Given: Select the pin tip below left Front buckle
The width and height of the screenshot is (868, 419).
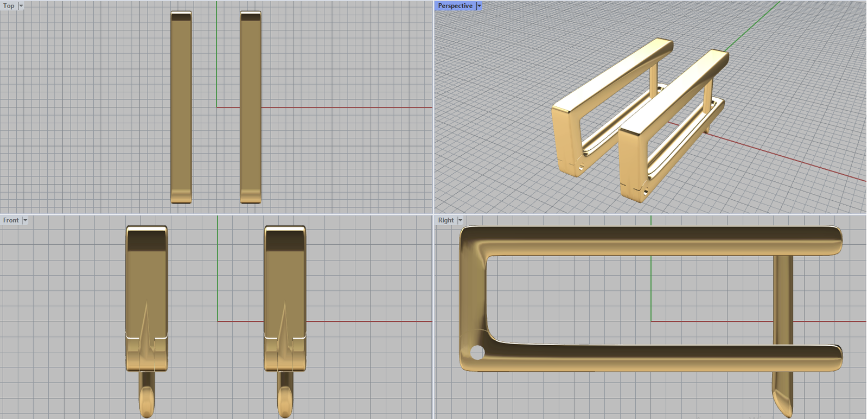Looking at the screenshot, I should pos(146,402).
